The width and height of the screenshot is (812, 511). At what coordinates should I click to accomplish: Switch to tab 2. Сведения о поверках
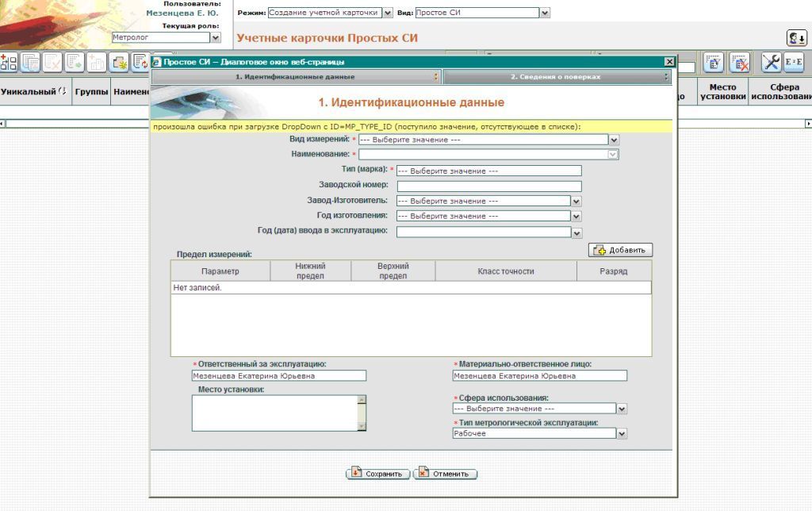click(557, 77)
